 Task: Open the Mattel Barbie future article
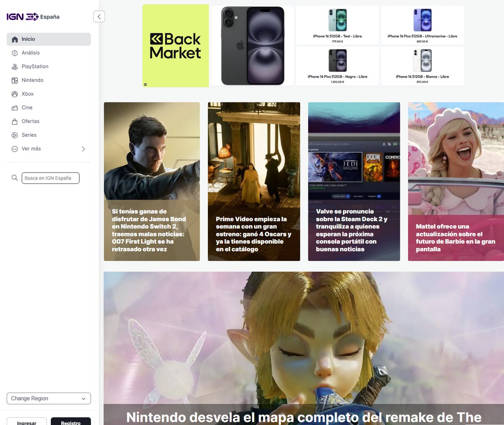456,181
